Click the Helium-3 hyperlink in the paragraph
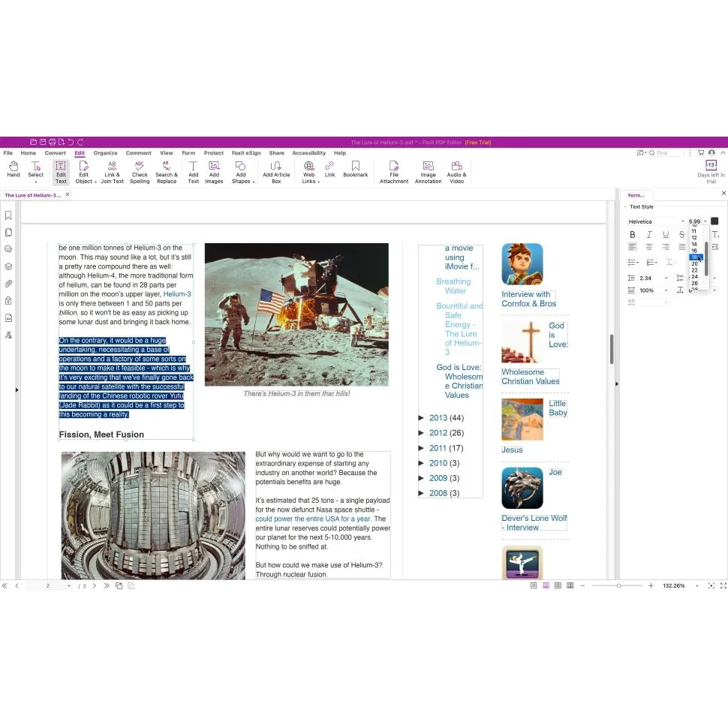728x728 pixels. 177,294
